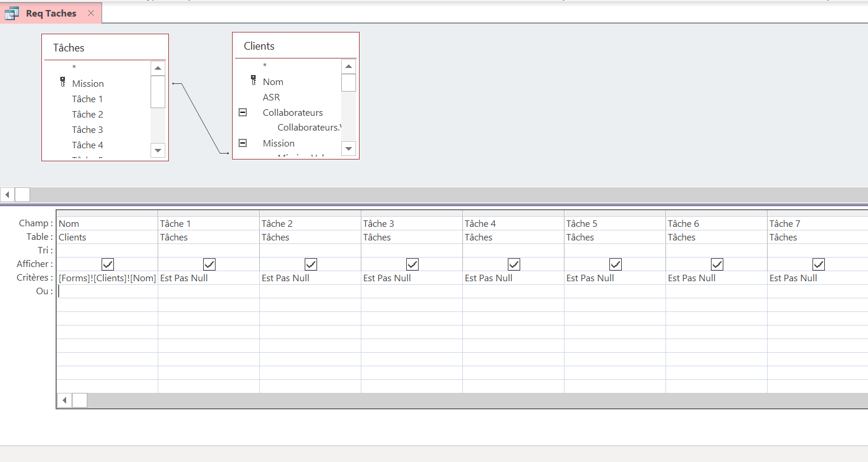Image resolution: width=868 pixels, height=462 pixels.
Task: Click the column selector above Tâche 5
Action: point(615,213)
